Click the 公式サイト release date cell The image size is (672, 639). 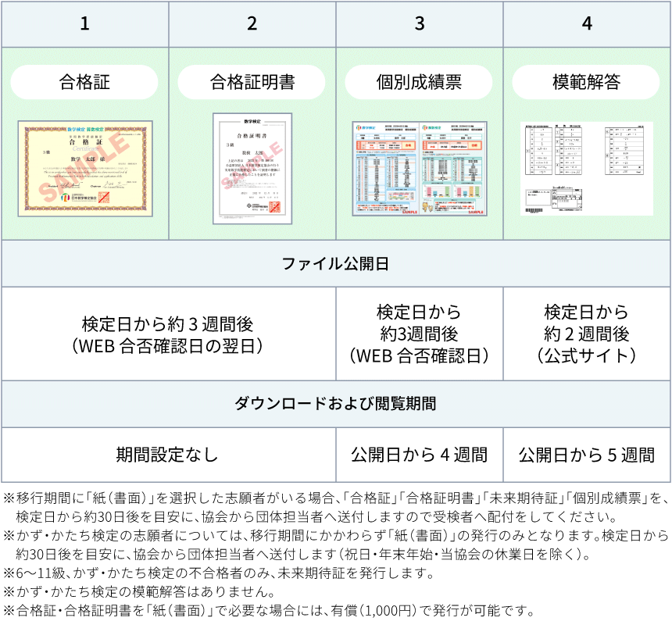pos(586,334)
